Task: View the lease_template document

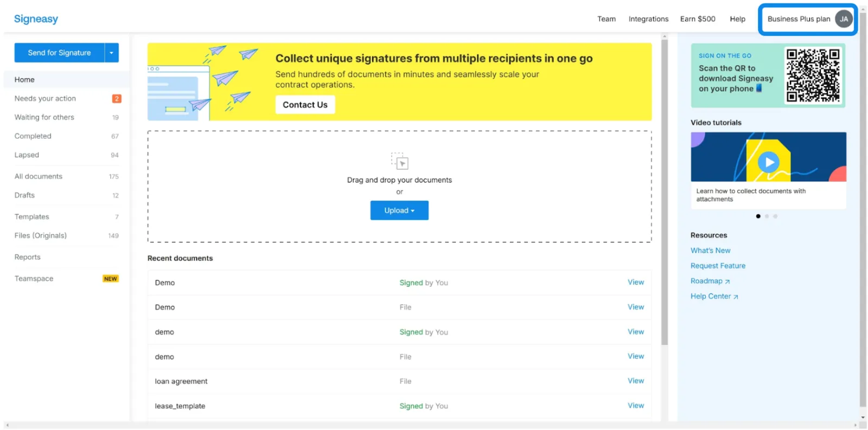Action: click(x=636, y=406)
